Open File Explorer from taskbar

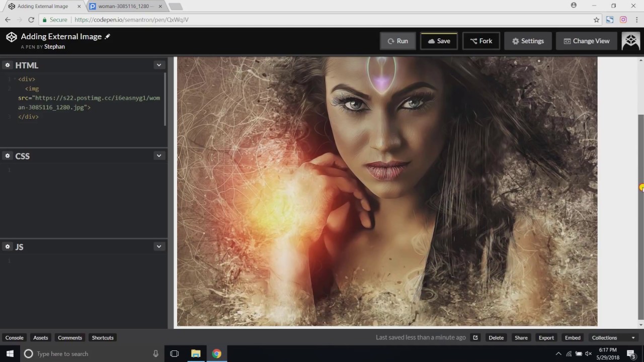pos(196,353)
